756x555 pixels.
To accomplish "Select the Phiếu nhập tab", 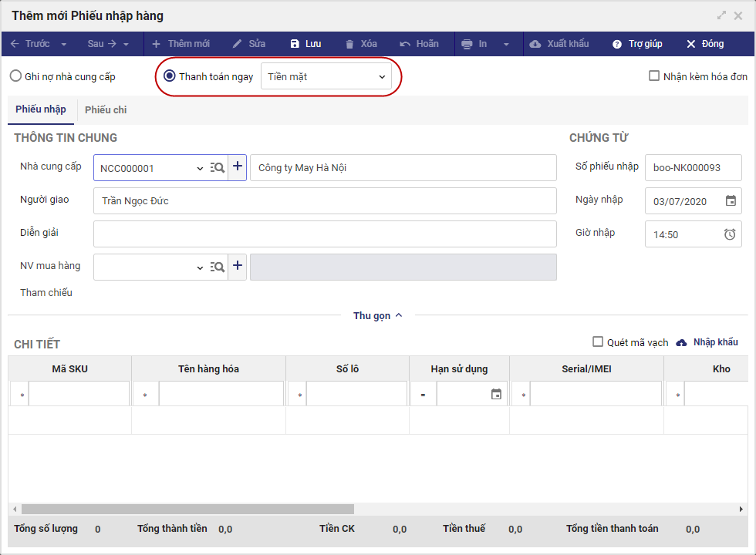I will pos(41,109).
